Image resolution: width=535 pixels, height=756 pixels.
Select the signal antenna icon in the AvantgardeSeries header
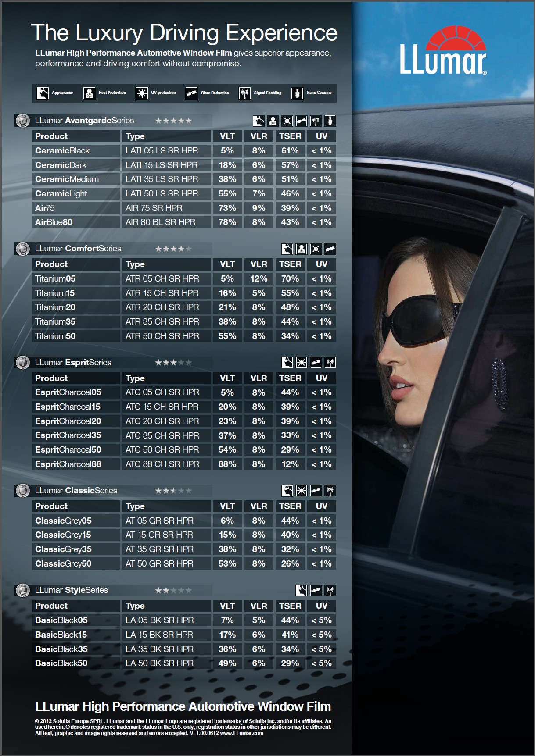point(316,121)
